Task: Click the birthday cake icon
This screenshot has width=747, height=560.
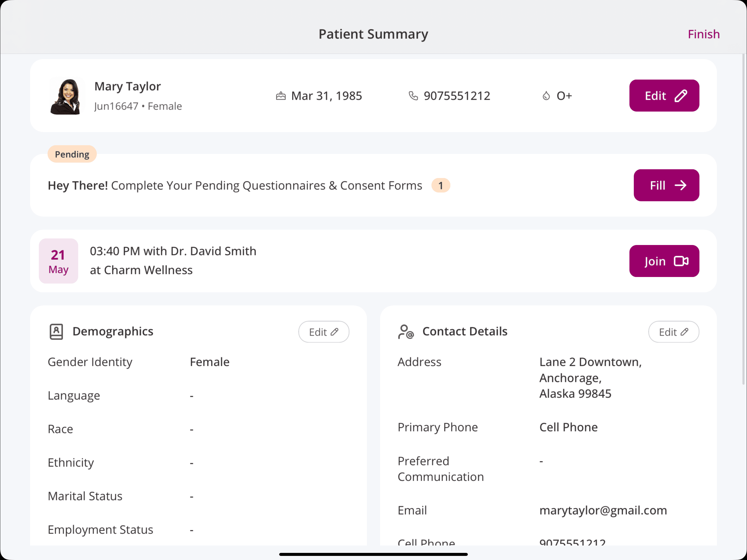Action: (281, 96)
